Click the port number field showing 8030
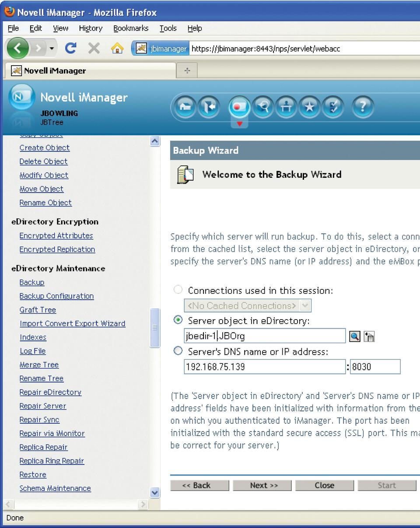 point(375,366)
